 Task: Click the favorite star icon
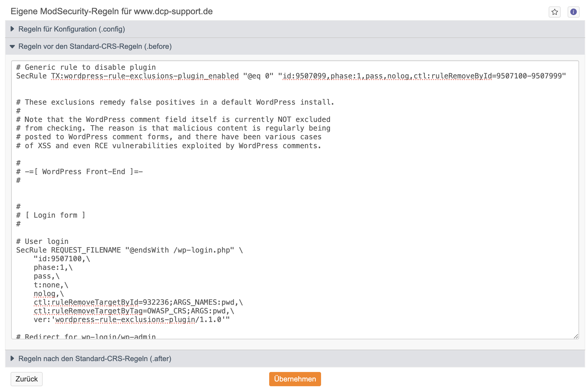(x=555, y=12)
